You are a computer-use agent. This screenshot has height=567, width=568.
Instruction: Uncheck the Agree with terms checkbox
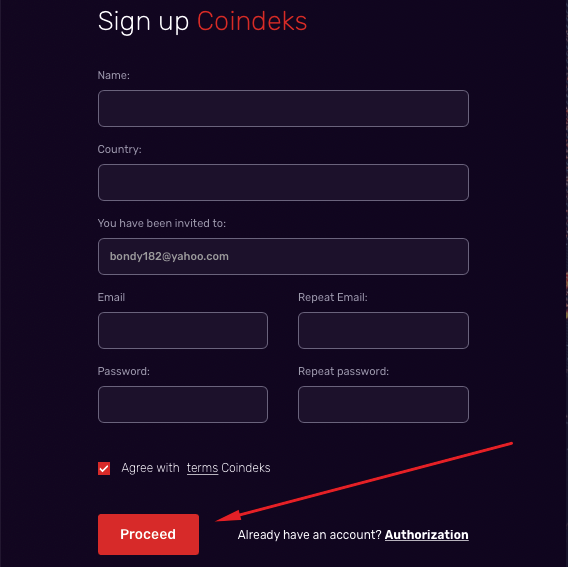coord(104,468)
